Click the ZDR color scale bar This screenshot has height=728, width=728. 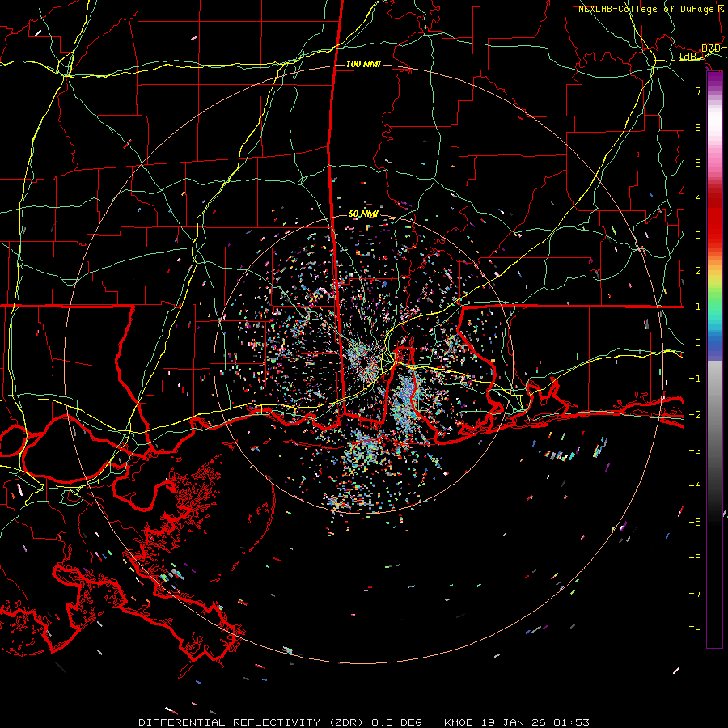click(714, 360)
